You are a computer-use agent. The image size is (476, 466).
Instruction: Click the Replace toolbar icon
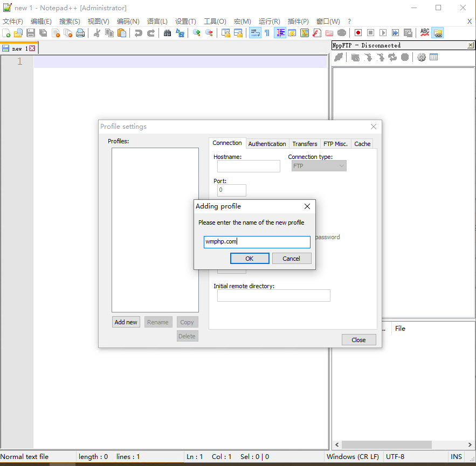pyautogui.click(x=180, y=33)
